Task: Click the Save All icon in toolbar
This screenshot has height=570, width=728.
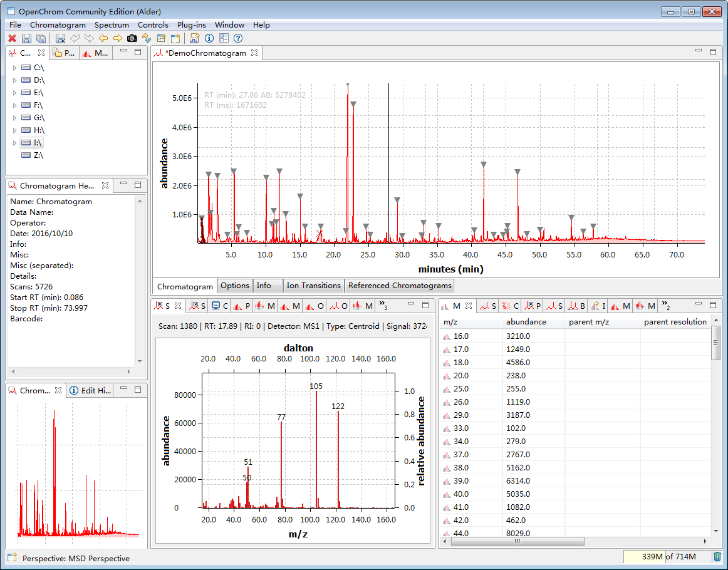Action: 41,39
